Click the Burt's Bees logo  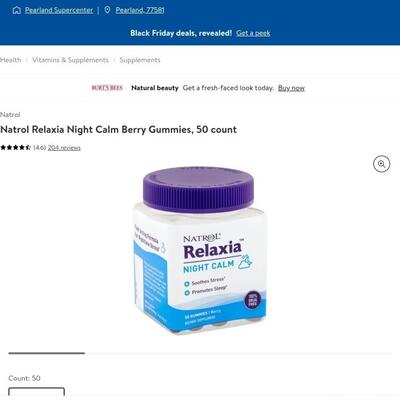[x=107, y=88]
